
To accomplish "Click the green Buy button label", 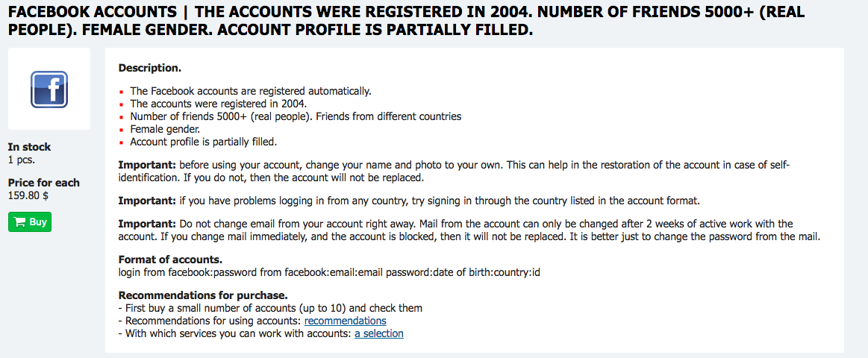I will coord(30,222).
